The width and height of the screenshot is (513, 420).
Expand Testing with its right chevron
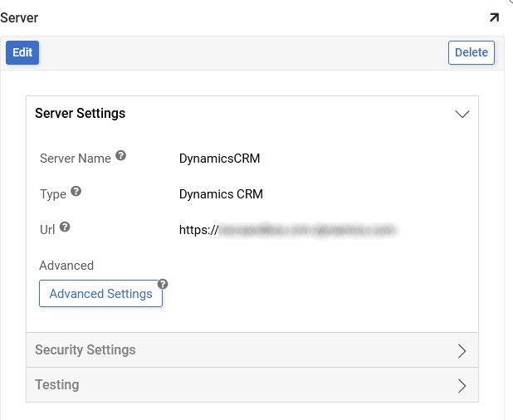coord(462,385)
